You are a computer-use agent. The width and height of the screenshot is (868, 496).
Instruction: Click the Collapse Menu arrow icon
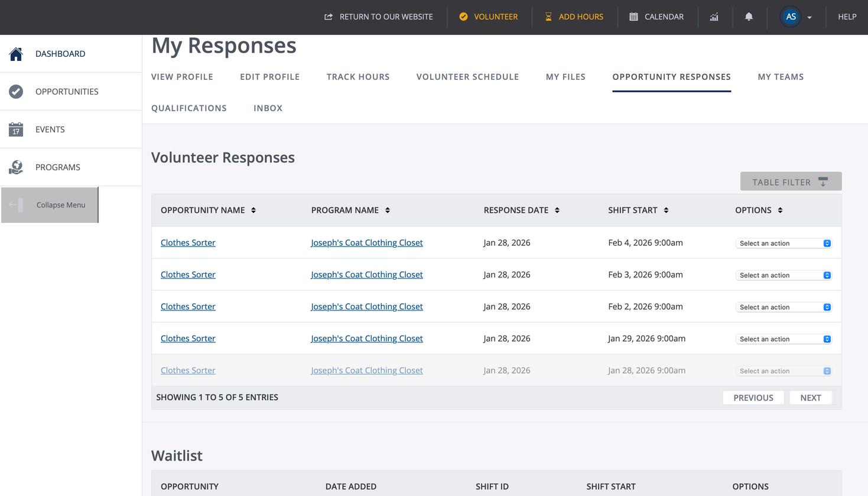pos(17,205)
